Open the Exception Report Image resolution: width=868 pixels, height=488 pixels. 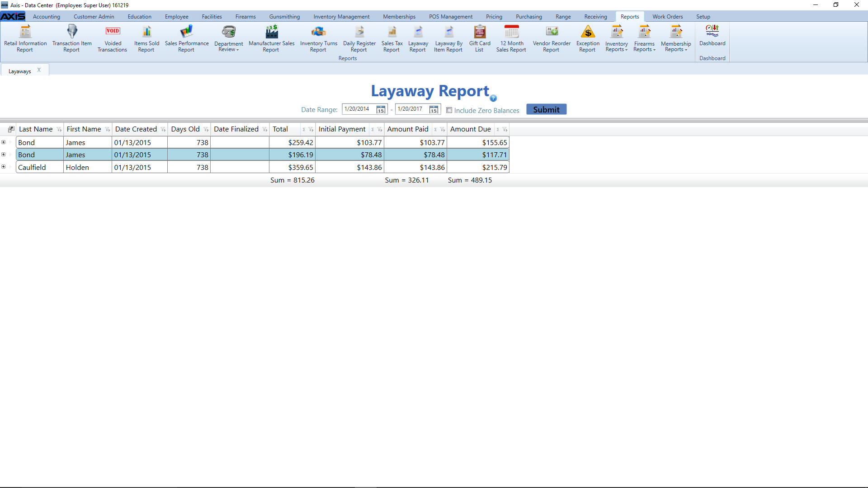(588, 39)
